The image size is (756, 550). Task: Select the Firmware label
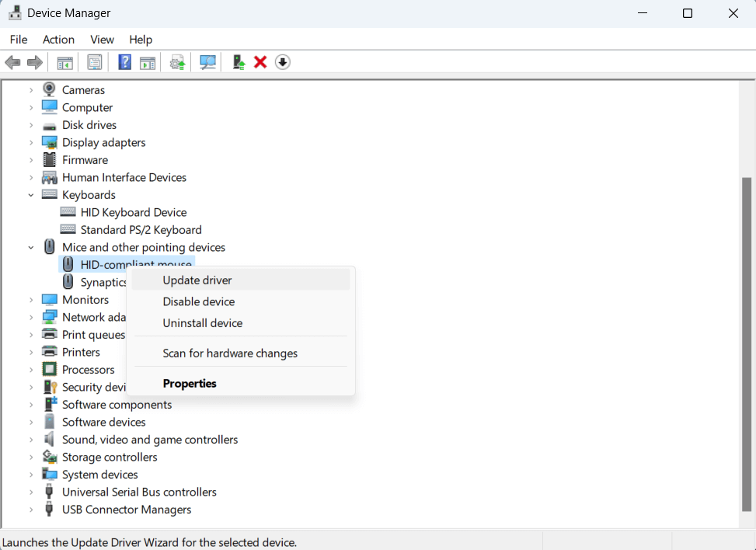point(85,160)
